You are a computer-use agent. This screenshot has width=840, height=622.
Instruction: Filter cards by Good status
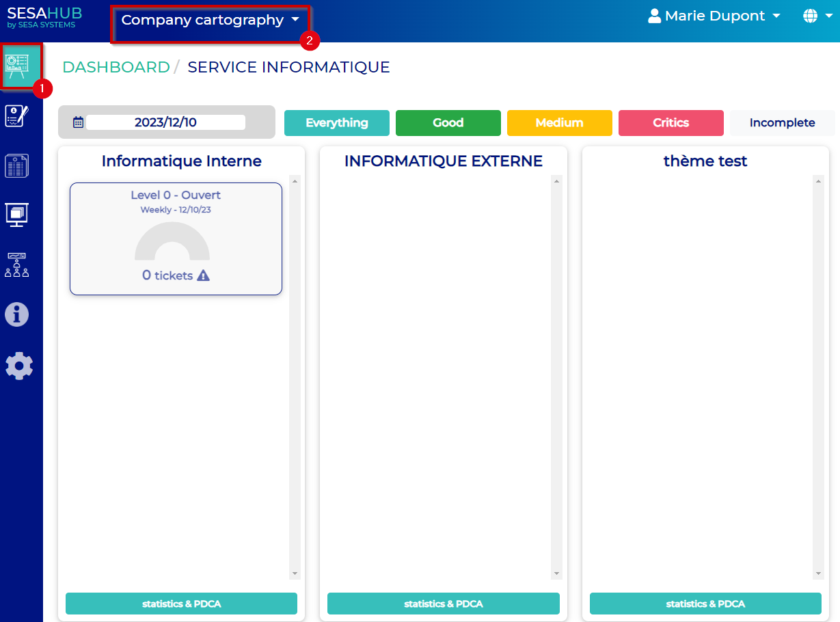point(448,123)
